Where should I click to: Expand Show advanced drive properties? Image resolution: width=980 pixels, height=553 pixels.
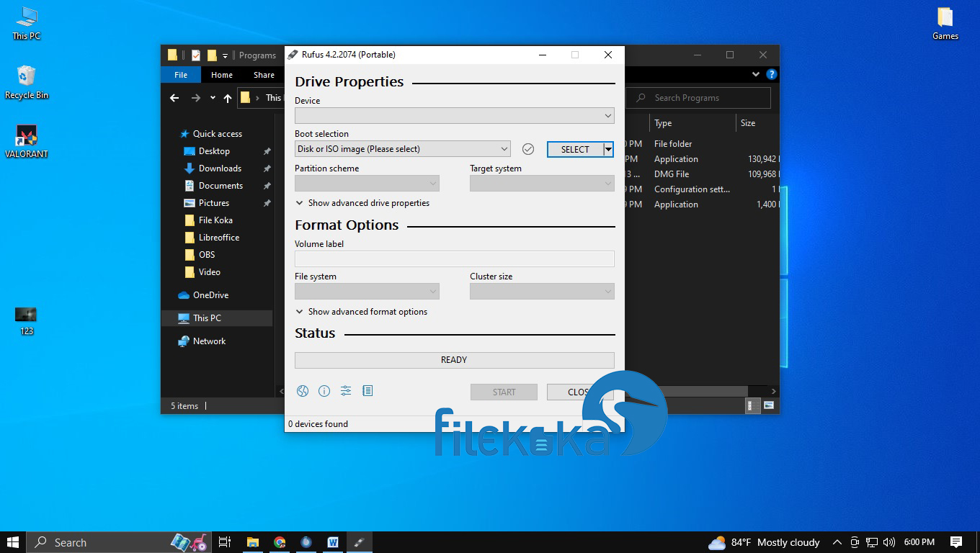click(x=362, y=203)
